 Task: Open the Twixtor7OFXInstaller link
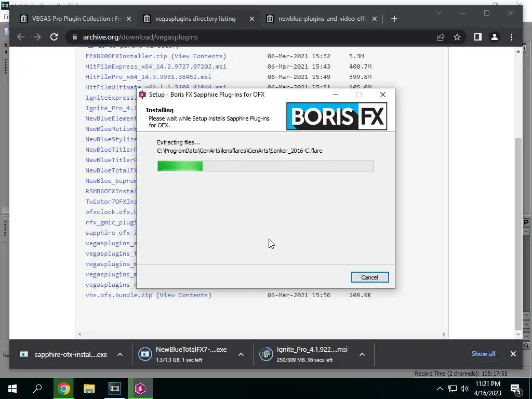111,202
